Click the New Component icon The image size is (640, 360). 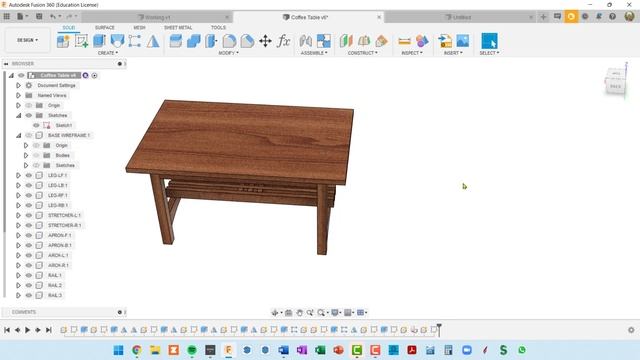[x=63, y=41]
